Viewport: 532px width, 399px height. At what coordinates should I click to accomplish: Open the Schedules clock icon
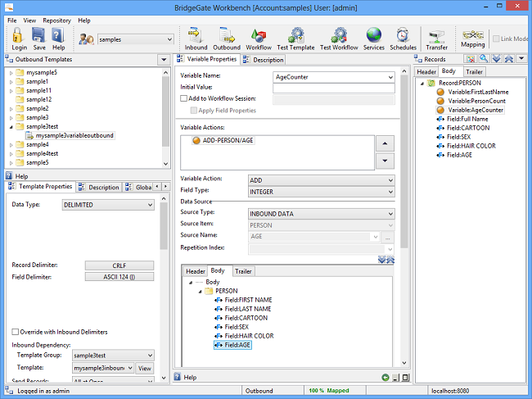coord(403,39)
